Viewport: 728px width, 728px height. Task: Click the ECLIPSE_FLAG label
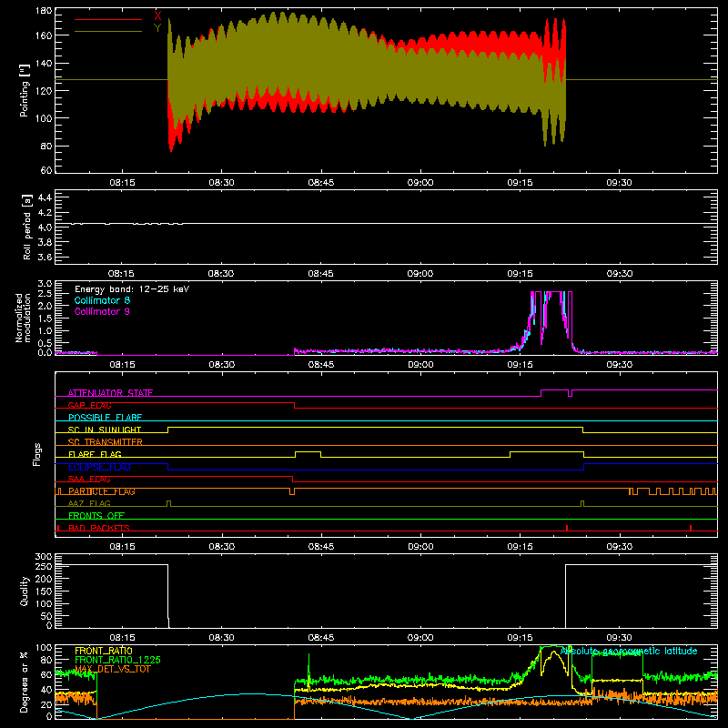[x=99, y=467]
